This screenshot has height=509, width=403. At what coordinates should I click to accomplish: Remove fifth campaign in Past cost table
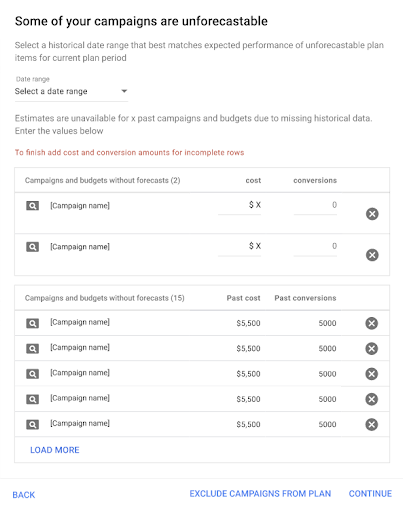[x=372, y=424]
